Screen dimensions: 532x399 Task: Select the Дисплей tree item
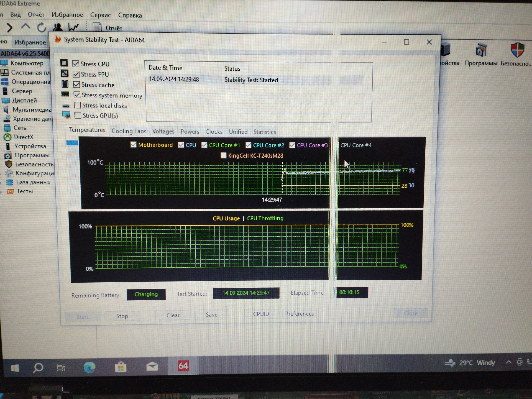tap(19, 100)
